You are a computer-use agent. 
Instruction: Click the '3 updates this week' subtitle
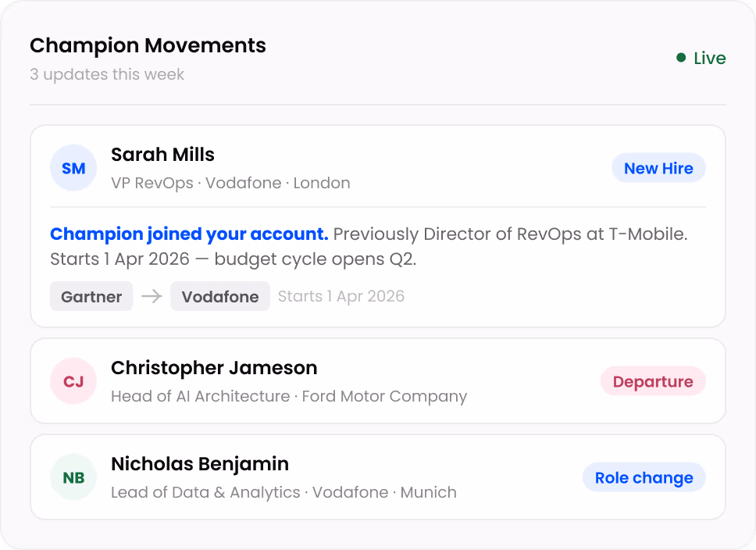coord(107,75)
